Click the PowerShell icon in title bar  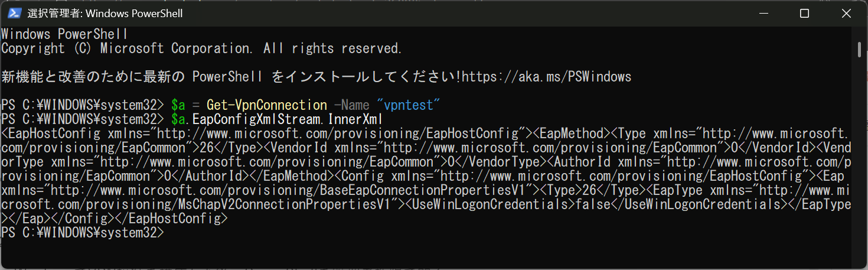tap(14, 13)
